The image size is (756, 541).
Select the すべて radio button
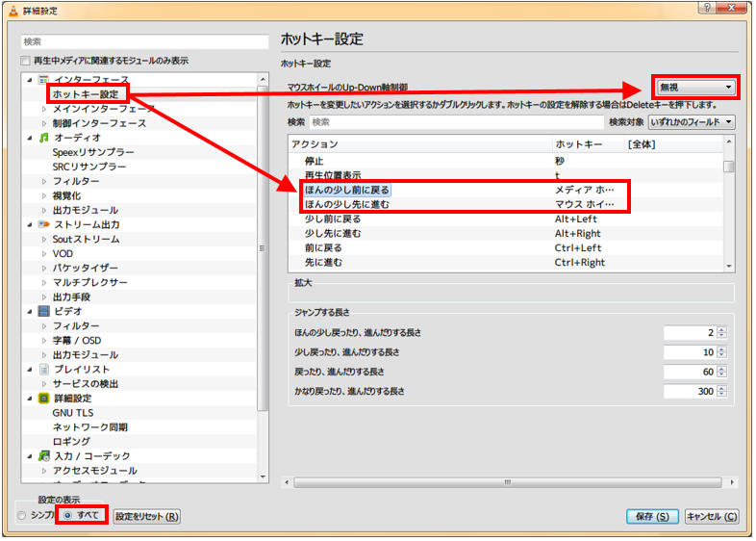click(68, 516)
